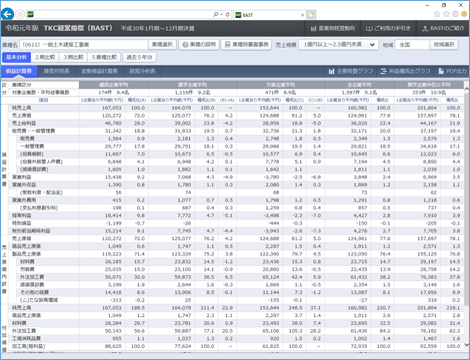This screenshot has height=360, width=470.
Task: Click the 15,438 value cell
Action: click(x=113, y=177)
